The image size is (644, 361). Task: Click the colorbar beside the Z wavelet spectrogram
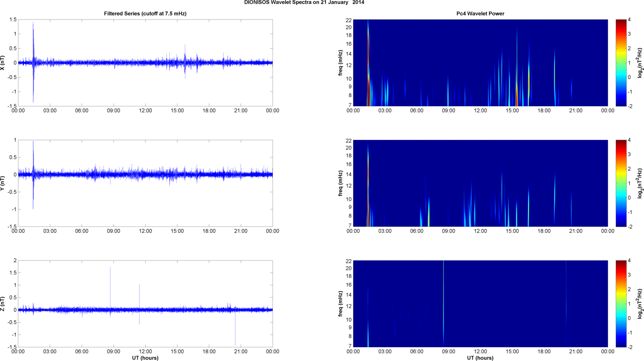click(x=621, y=304)
